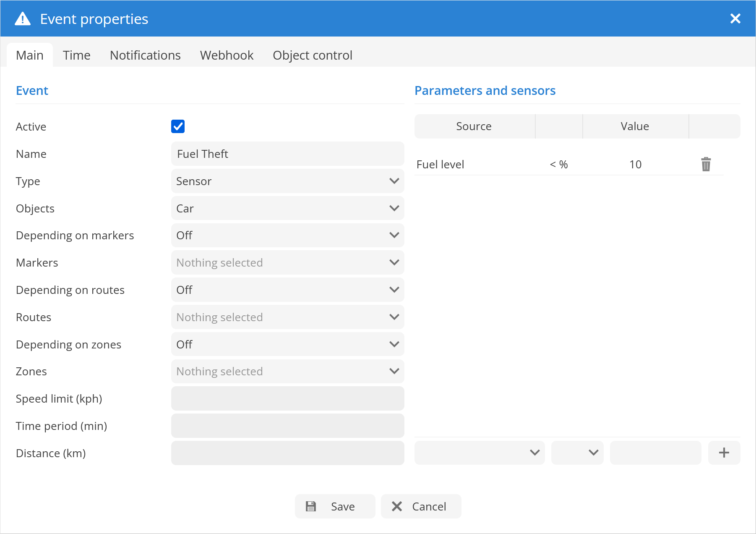Select the Object control tab
This screenshot has width=756, height=534.
(312, 55)
